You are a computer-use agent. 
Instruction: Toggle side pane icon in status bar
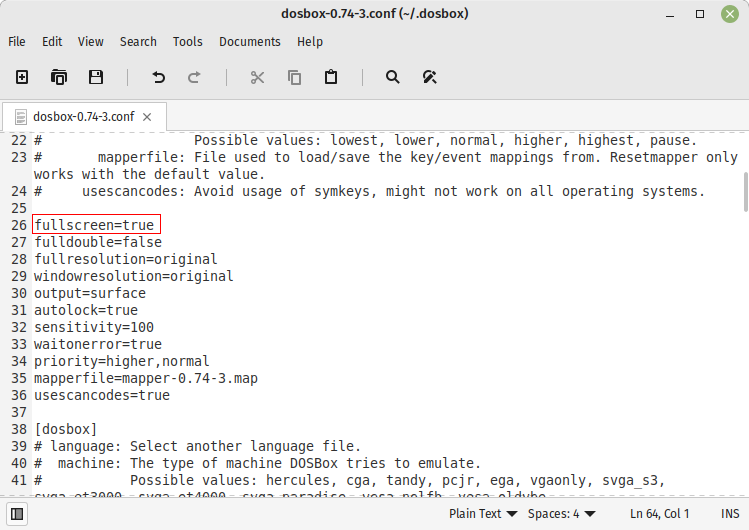(17, 514)
